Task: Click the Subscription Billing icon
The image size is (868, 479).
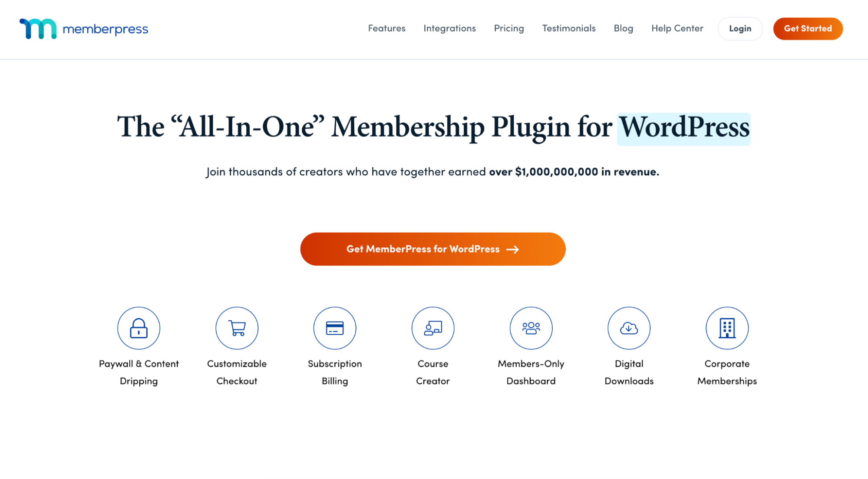Action: click(x=334, y=328)
